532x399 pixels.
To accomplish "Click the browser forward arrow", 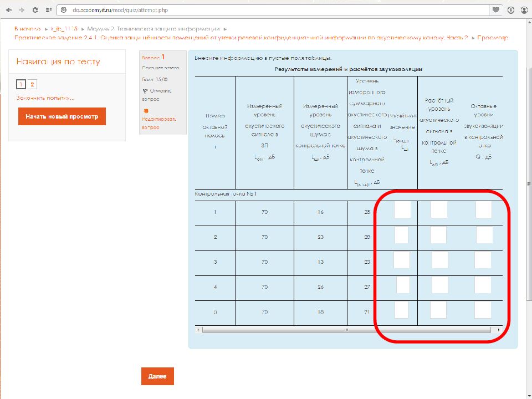I will 22,10.
